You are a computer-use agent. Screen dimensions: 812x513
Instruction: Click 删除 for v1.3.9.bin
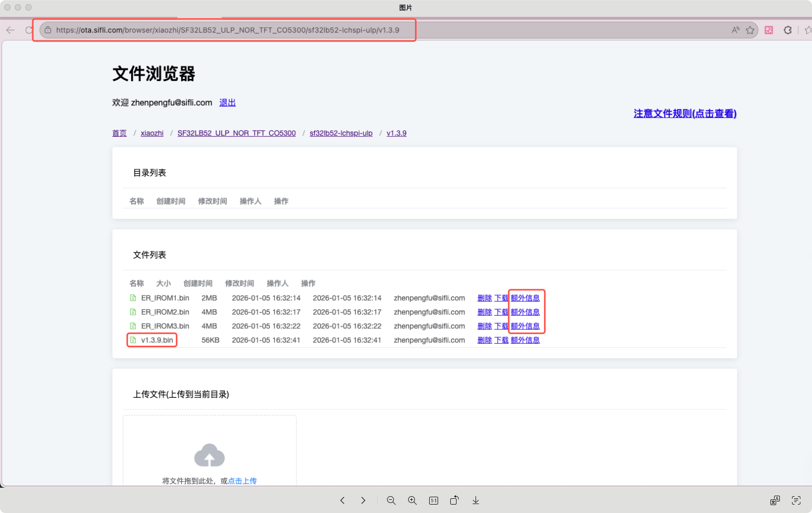click(x=484, y=340)
